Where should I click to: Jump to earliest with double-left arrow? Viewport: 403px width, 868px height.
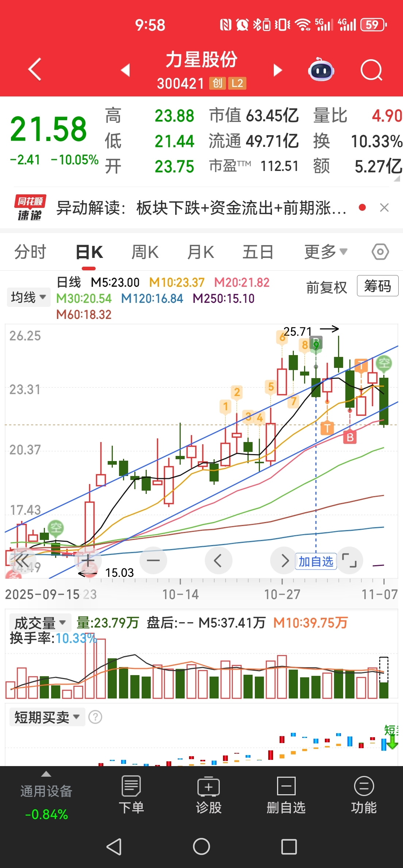coord(22,560)
